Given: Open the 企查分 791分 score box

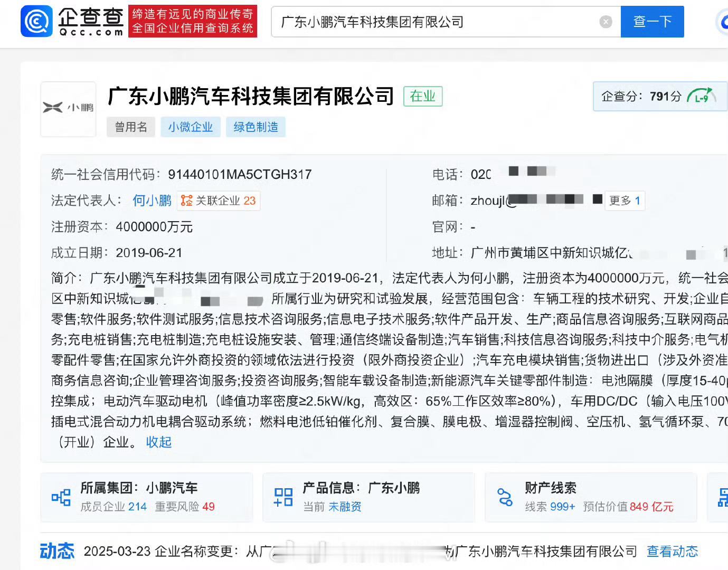Looking at the screenshot, I should click(x=660, y=96).
